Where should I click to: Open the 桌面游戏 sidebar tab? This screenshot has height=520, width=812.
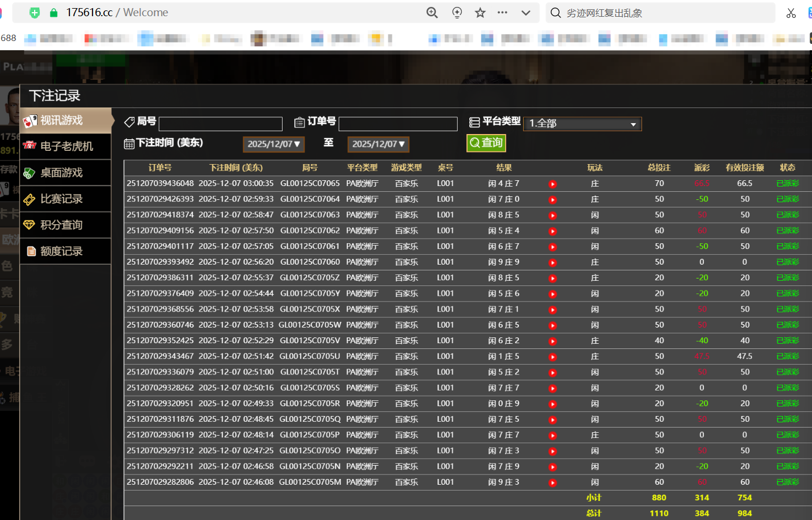65,173
